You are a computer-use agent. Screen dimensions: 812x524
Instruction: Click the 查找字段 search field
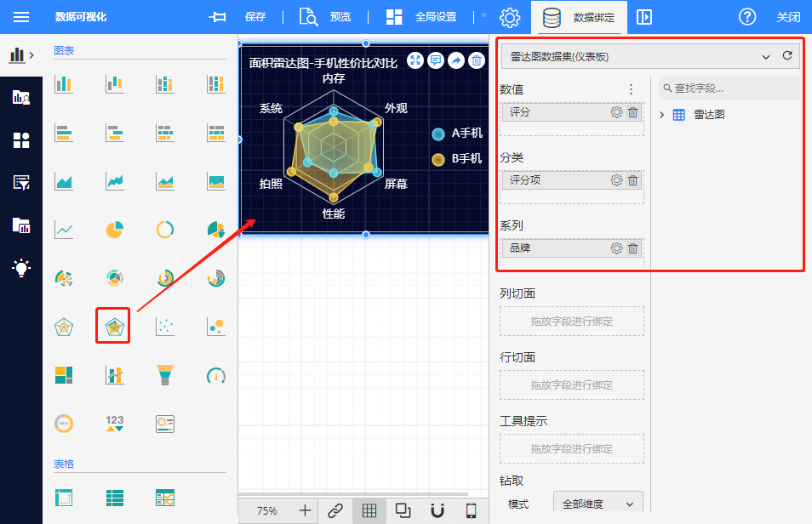[x=732, y=88]
